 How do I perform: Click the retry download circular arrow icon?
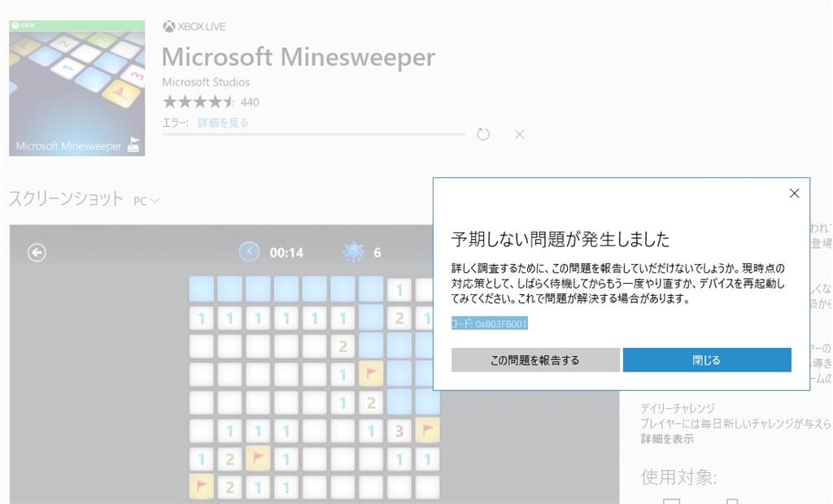(x=483, y=134)
